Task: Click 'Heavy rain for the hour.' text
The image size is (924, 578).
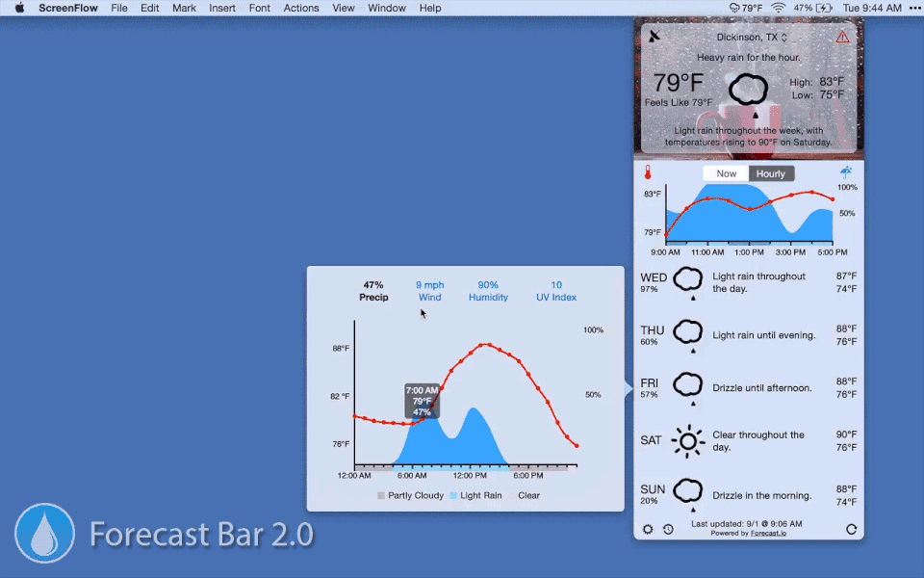Action: tap(749, 57)
